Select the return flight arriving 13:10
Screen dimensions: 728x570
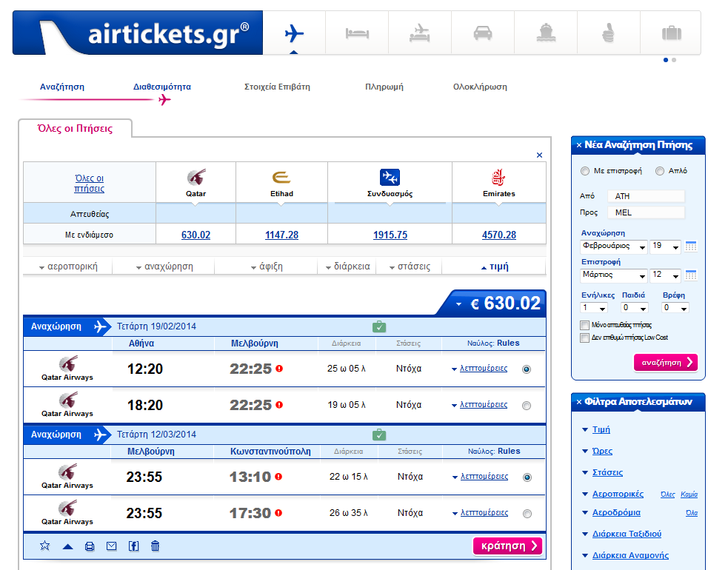pos(527,477)
